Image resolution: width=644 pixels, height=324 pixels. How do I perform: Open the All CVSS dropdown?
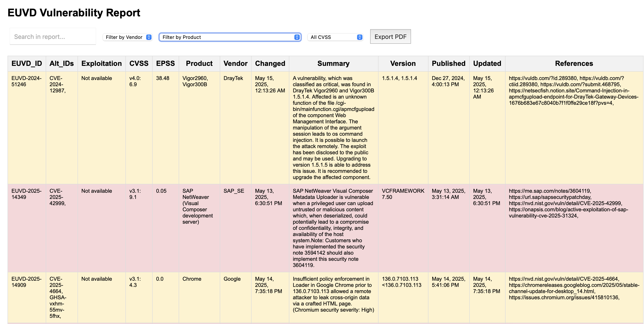(335, 37)
